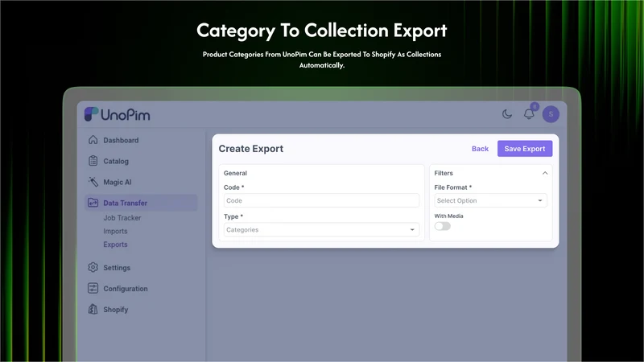Screen dimensions: 644x362
Task: Open the File Format Select Option dropdown
Action: point(490,200)
